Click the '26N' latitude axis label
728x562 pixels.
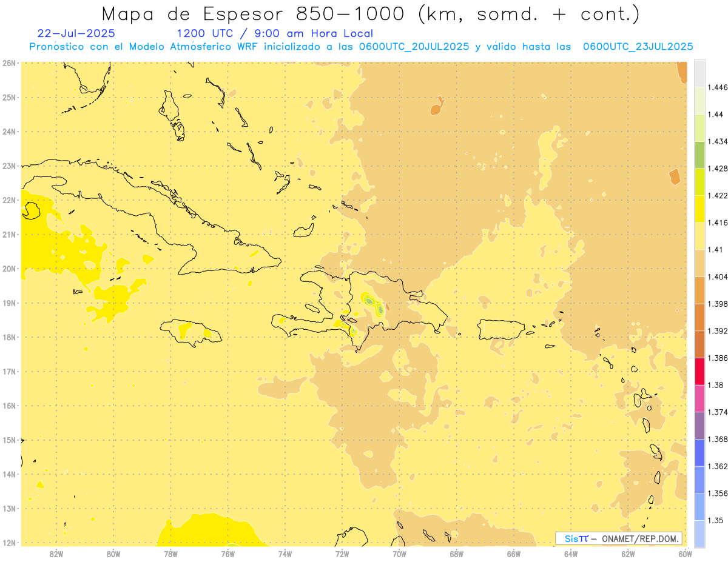(x=8, y=62)
